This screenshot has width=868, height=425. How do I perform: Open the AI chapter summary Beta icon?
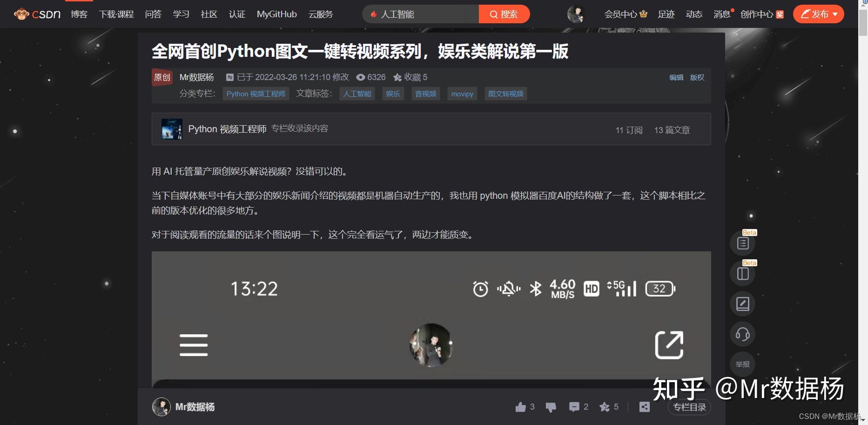point(742,243)
